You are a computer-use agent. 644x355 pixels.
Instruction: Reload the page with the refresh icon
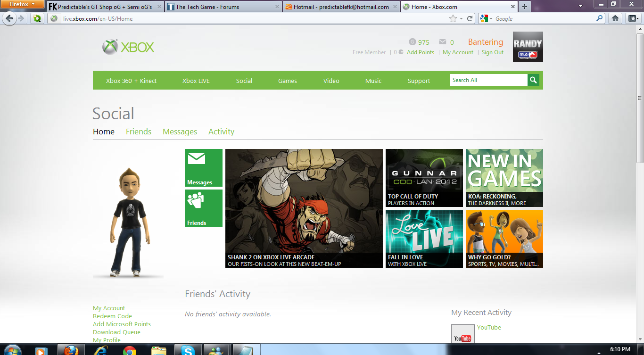[x=470, y=19]
